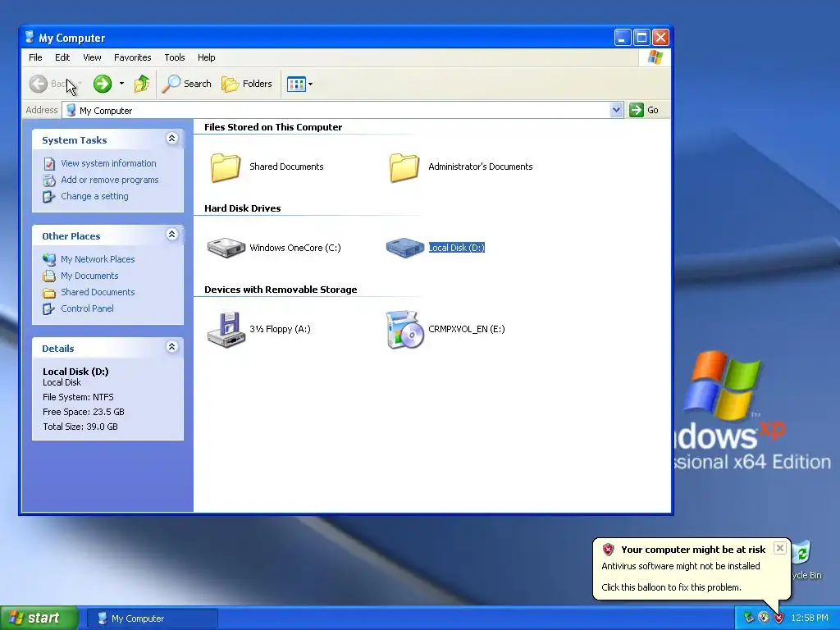Open the Forward history dropdown arrow
Viewport: 840px width, 630px height.
(x=121, y=84)
